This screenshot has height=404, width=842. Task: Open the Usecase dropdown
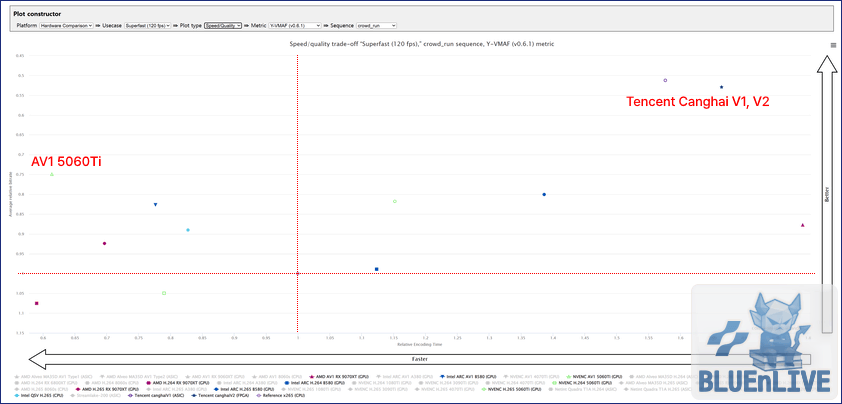(148, 25)
